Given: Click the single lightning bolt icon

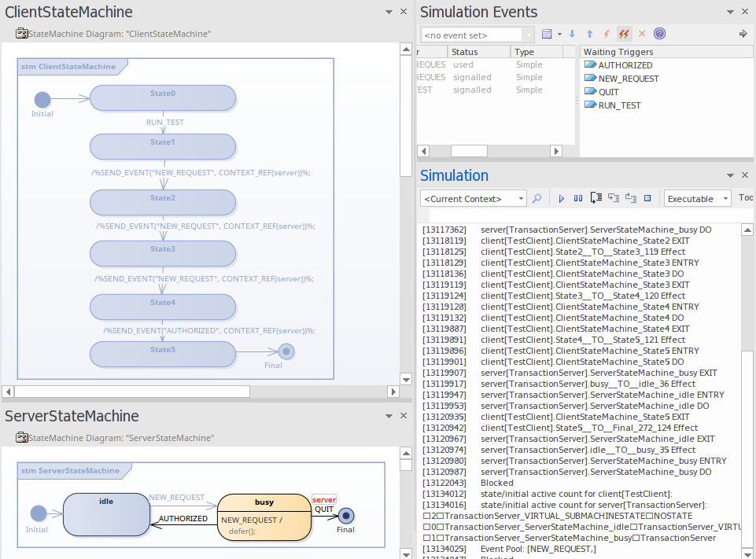Looking at the screenshot, I should point(607,34).
